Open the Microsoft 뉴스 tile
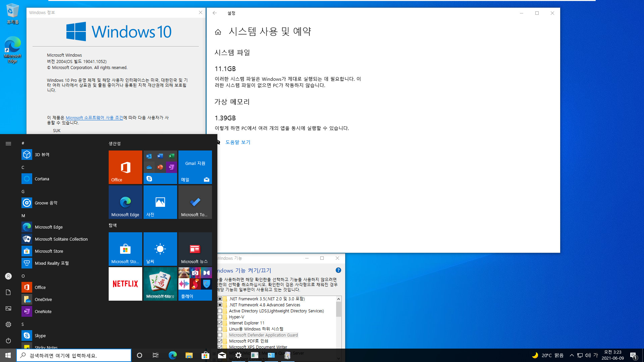Screen dimensions: 644x362 (x=195, y=249)
